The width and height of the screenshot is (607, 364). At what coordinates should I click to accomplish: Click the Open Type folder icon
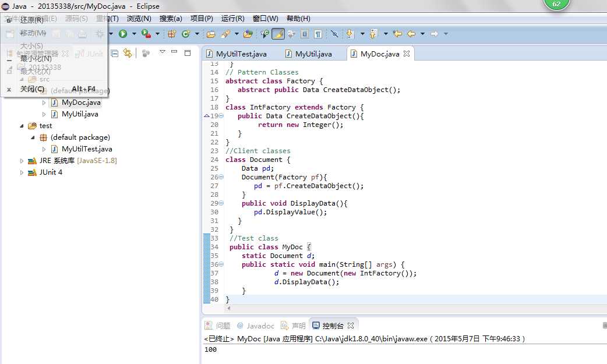point(211,34)
